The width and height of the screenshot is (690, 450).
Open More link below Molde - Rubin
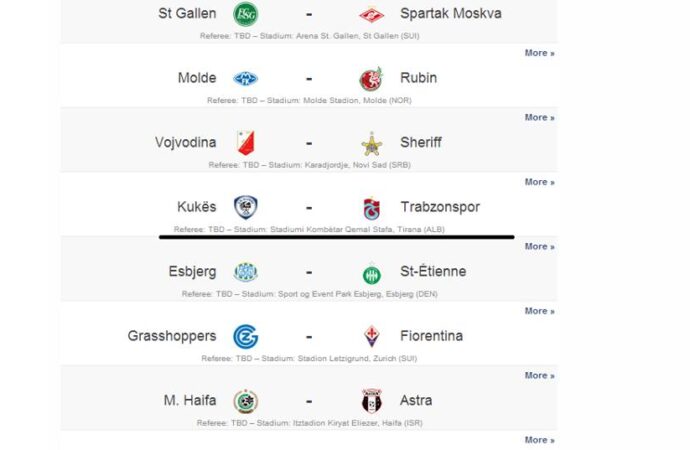coord(540,117)
